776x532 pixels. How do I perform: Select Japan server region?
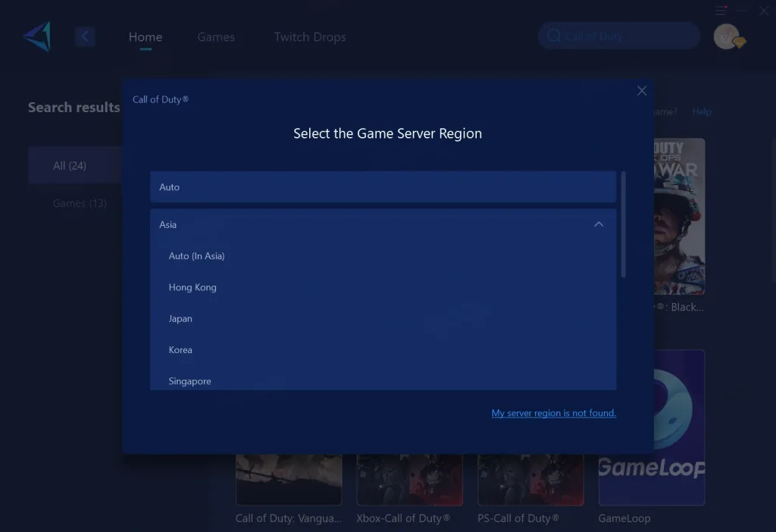point(180,319)
